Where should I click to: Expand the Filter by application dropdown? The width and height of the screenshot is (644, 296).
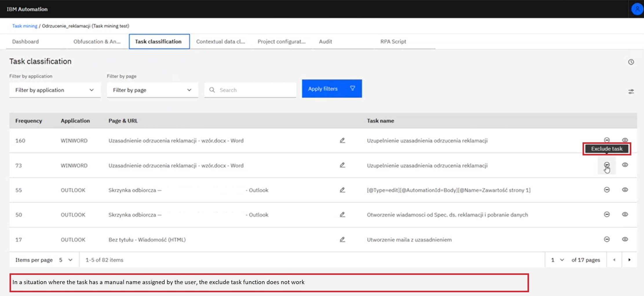[x=55, y=90]
